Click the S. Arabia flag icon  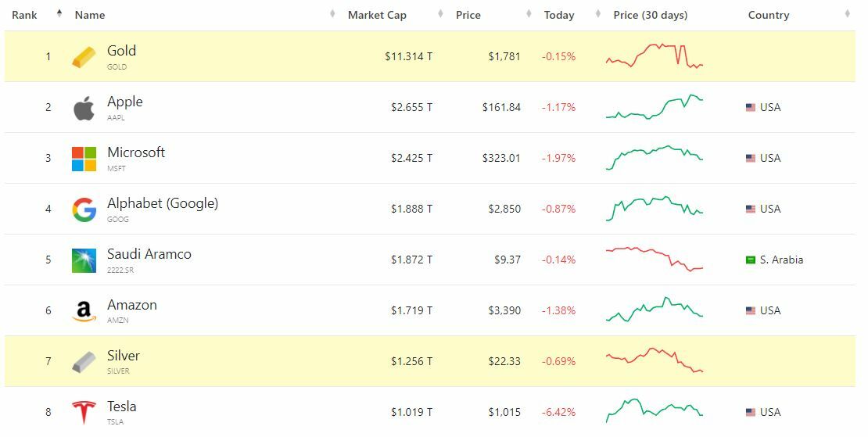pos(751,260)
